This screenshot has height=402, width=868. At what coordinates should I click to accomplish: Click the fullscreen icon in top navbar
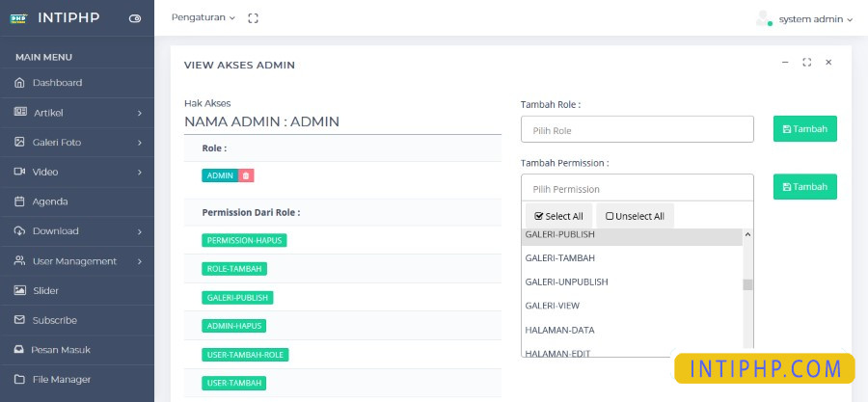click(x=254, y=18)
